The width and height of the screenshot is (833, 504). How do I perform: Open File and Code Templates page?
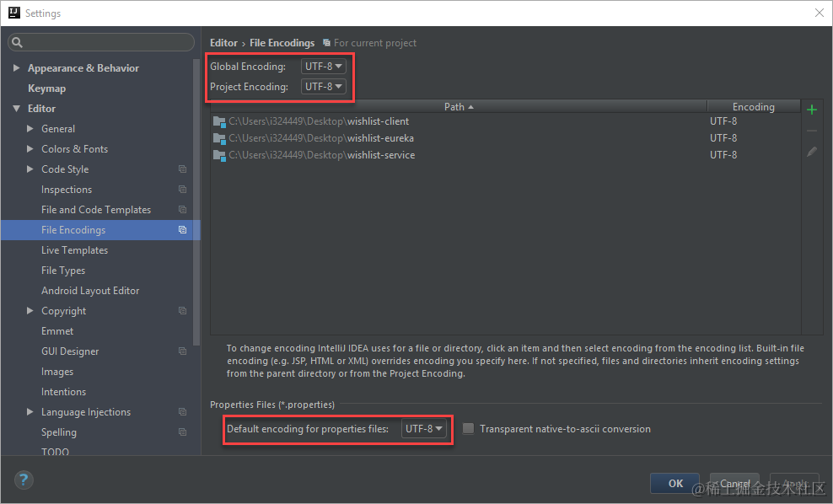click(96, 210)
